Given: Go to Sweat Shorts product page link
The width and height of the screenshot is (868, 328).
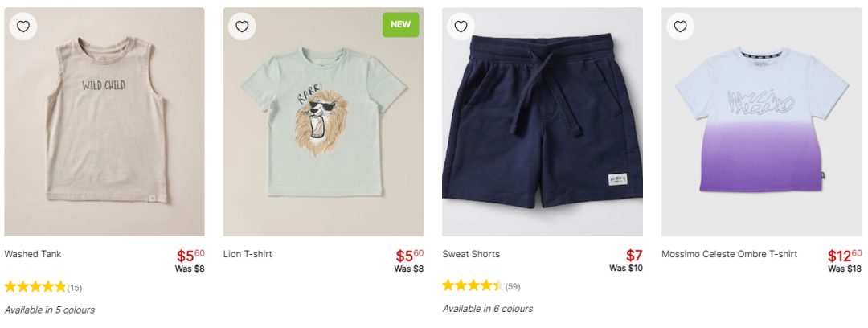Looking at the screenshot, I should [x=471, y=254].
